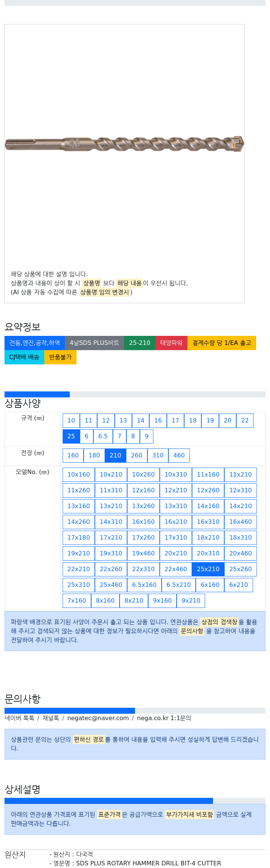Click the 반품불가 badge
This screenshot has width=270, height=868.
(x=60, y=357)
